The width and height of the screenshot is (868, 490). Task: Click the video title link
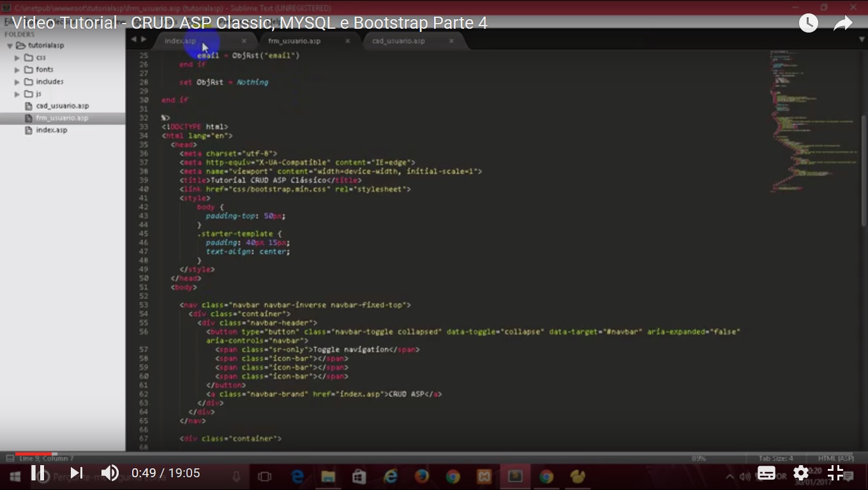250,24
